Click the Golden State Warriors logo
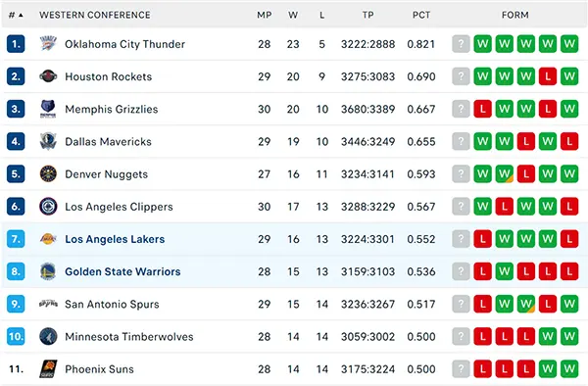The height and width of the screenshot is (386, 588). pyautogui.click(x=48, y=271)
